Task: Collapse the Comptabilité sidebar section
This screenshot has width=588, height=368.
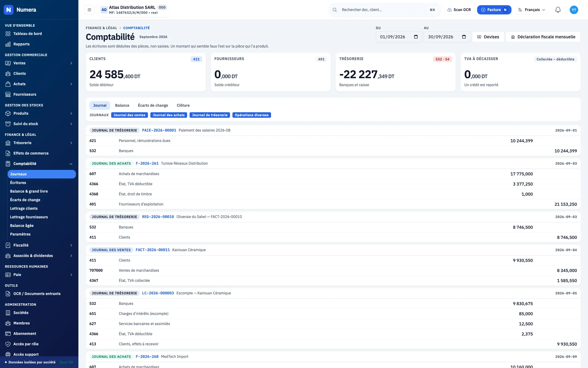Action: [71, 164]
